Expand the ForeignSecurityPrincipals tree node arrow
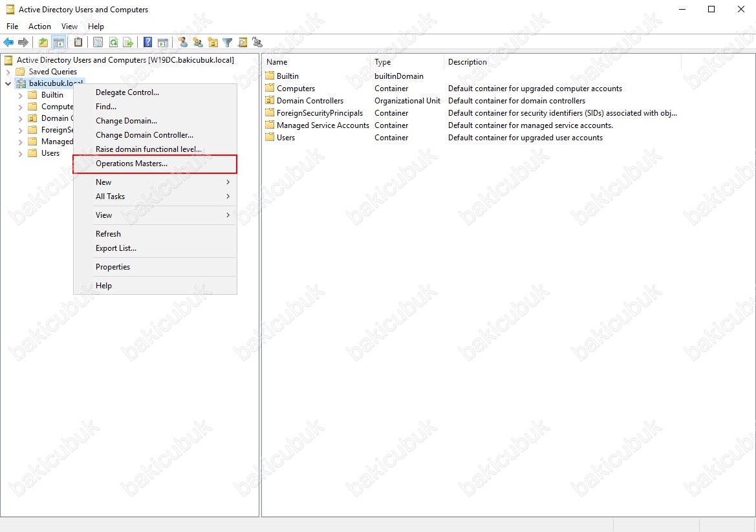The height and width of the screenshot is (532, 756). pos(20,130)
